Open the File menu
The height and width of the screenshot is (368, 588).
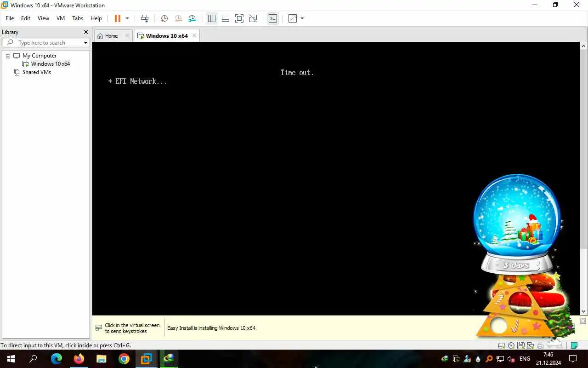tap(10, 18)
